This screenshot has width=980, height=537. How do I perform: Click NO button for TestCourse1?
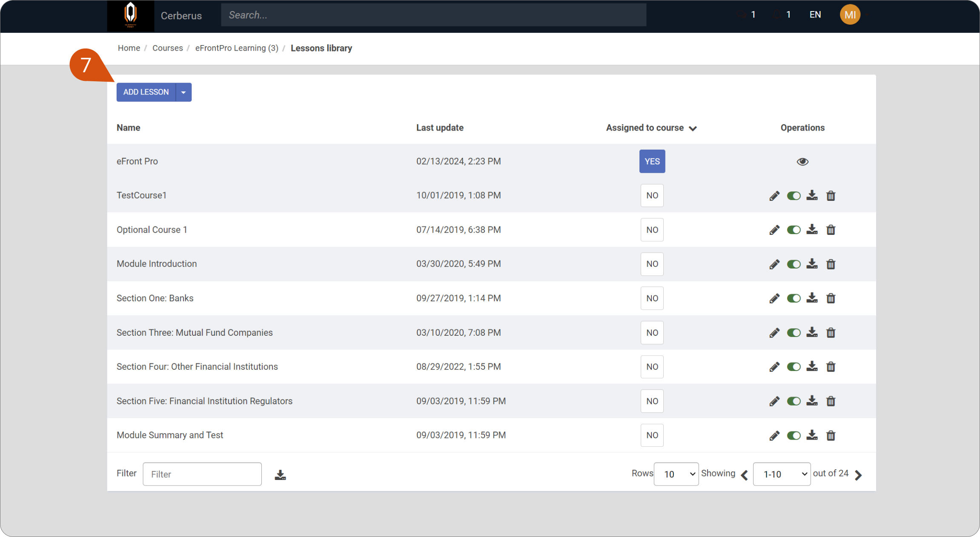click(652, 196)
